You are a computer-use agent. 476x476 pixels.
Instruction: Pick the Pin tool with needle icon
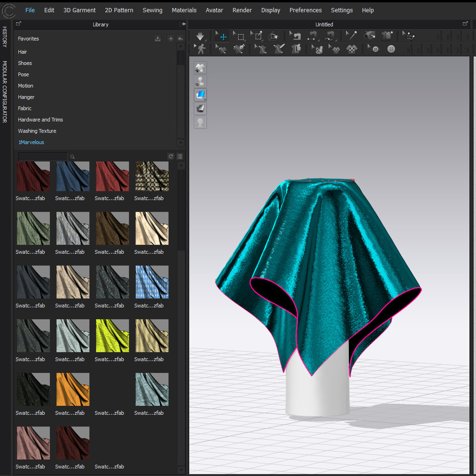click(x=351, y=36)
